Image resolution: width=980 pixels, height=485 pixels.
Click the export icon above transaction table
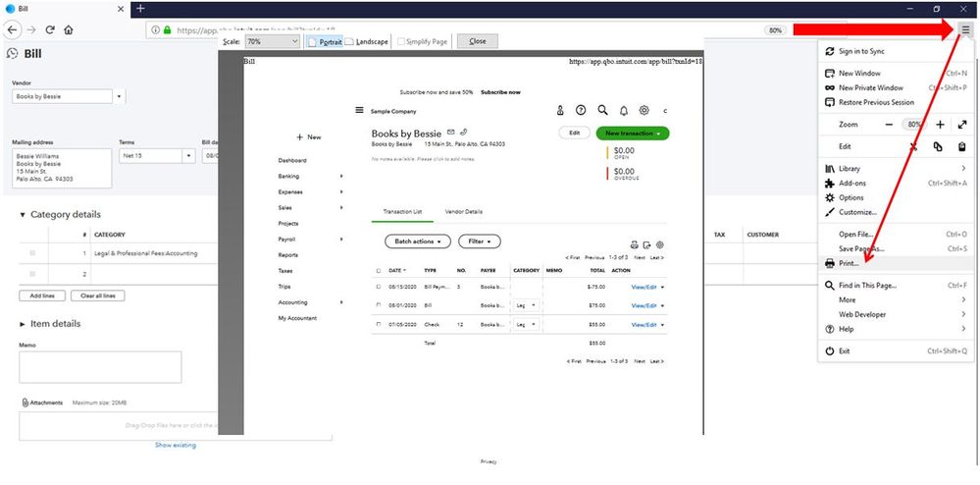click(x=646, y=244)
